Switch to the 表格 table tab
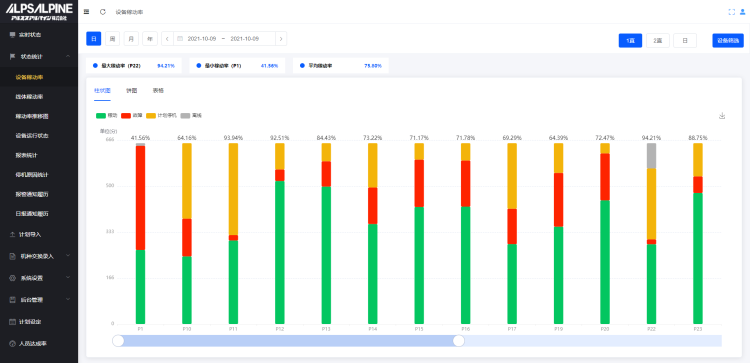 [x=158, y=90]
